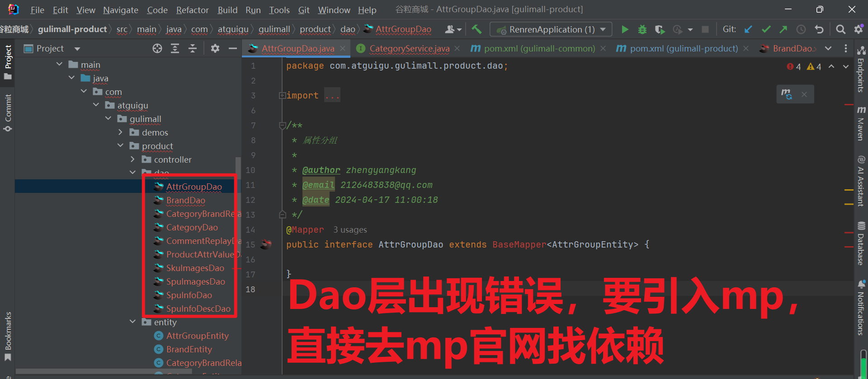The image size is (868, 379).
Task: Open the Commit tool window
Action: 8,113
